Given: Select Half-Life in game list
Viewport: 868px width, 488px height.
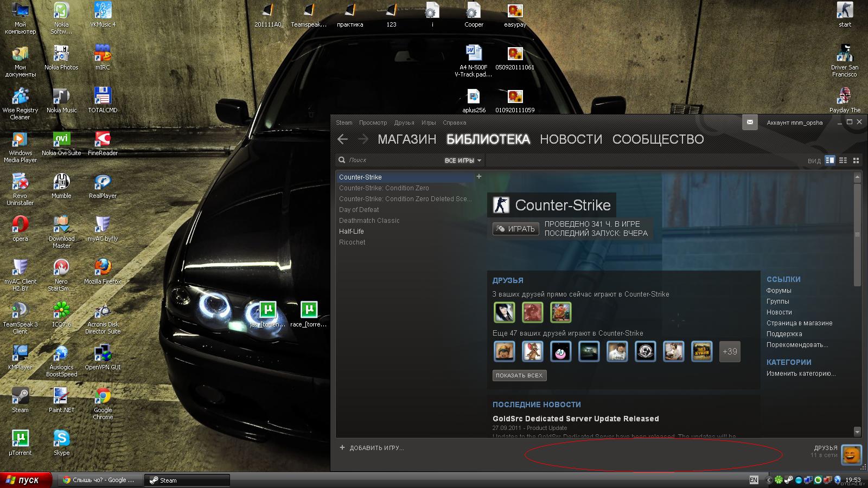Looking at the screenshot, I should coord(405,232).
